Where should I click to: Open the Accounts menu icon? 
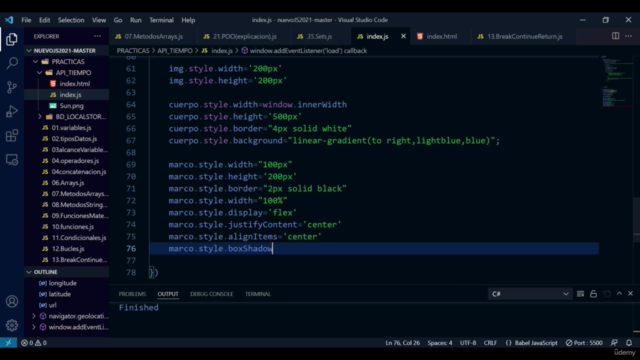12,301
